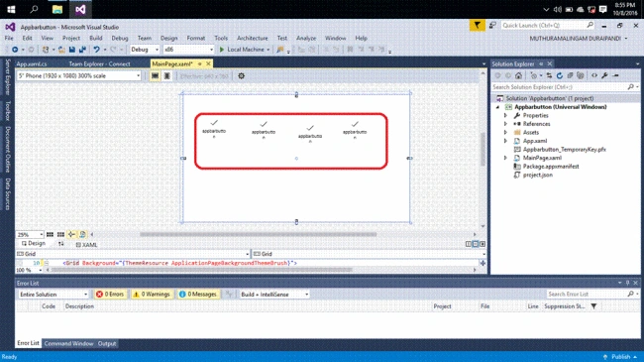Open the 5" Phone device dropdown

(x=79, y=76)
